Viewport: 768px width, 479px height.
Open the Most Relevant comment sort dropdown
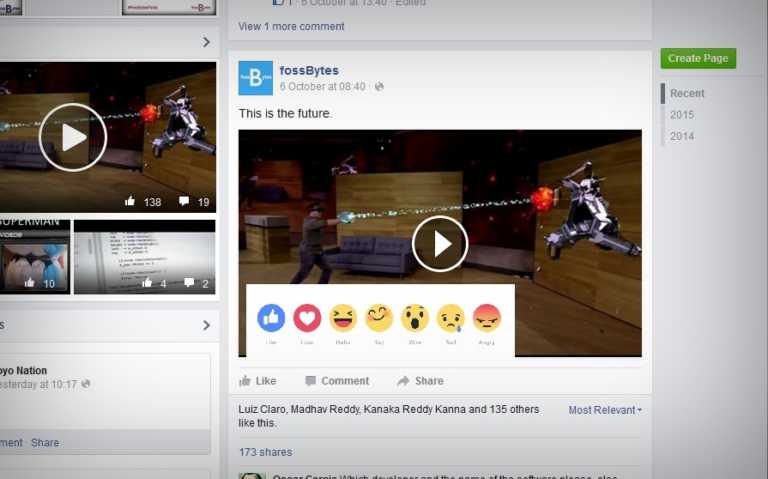[605, 410]
